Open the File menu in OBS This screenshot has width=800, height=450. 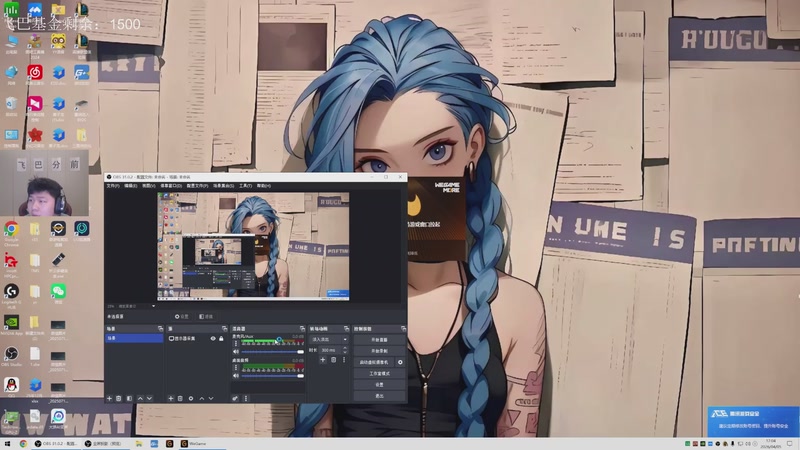[x=113, y=186]
